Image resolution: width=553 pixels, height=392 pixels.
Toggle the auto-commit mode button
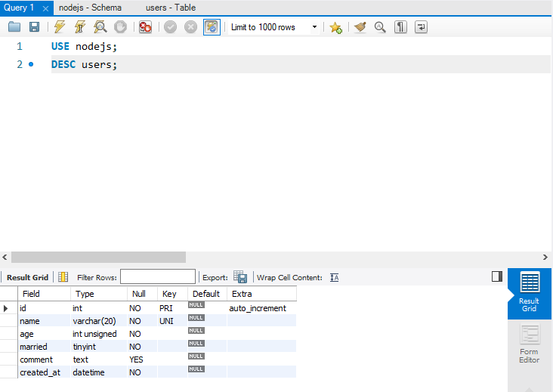pos(212,26)
